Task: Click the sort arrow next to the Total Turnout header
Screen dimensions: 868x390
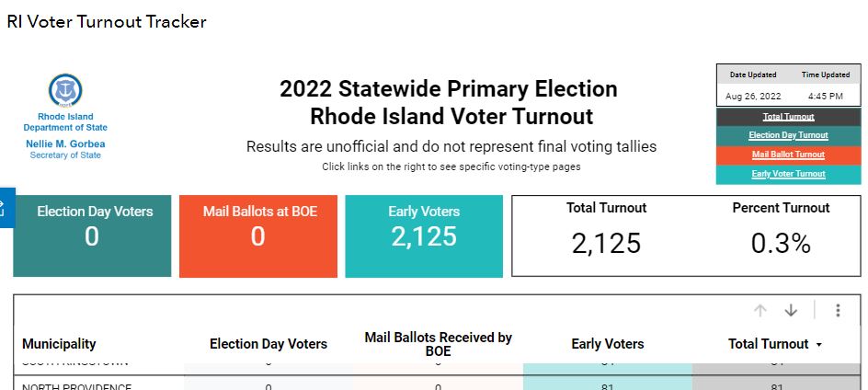Action: pos(818,345)
